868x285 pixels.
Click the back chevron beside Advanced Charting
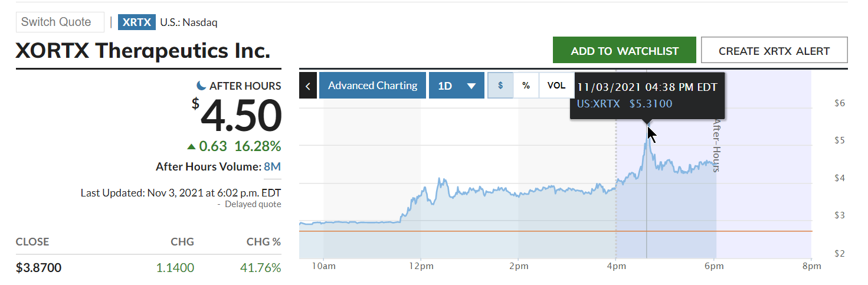(307, 86)
